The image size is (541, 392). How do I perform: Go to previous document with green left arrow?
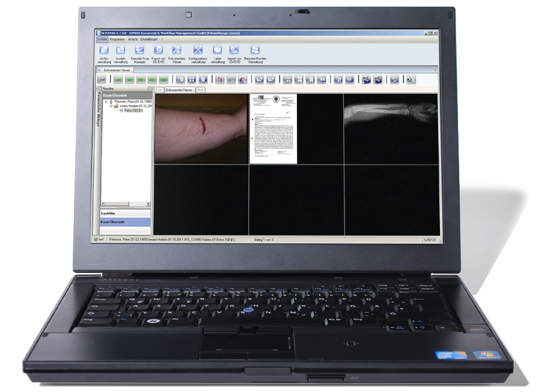pyautogui.click(x=130, y=80)
